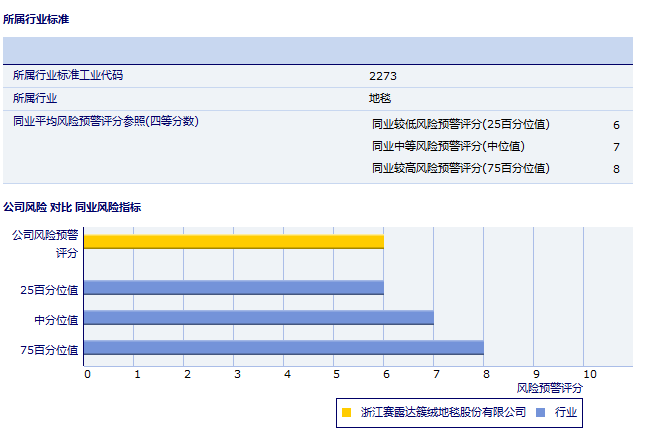
Task: Click the yellow company legend swatch
Action: coord(346,411)
